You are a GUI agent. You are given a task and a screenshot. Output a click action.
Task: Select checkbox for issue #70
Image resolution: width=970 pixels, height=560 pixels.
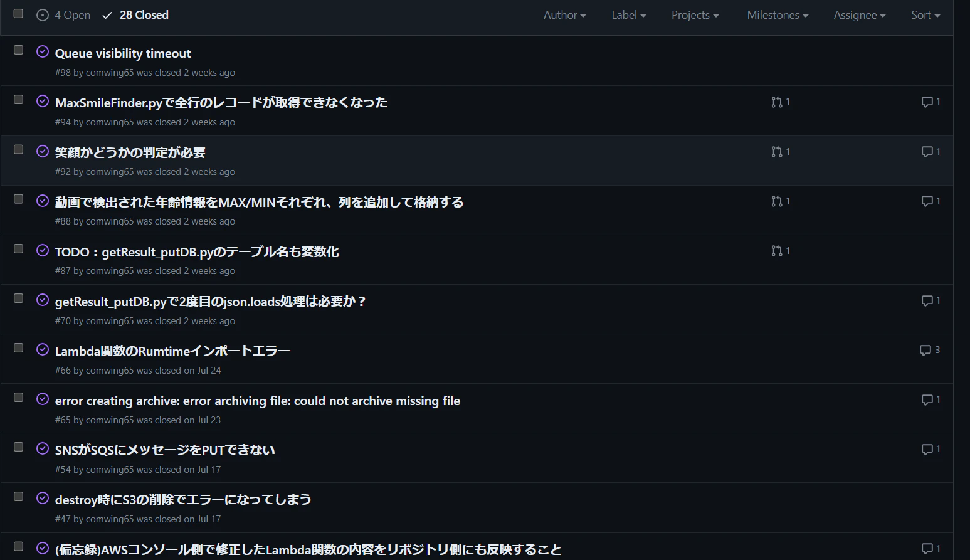click(18, 298)
